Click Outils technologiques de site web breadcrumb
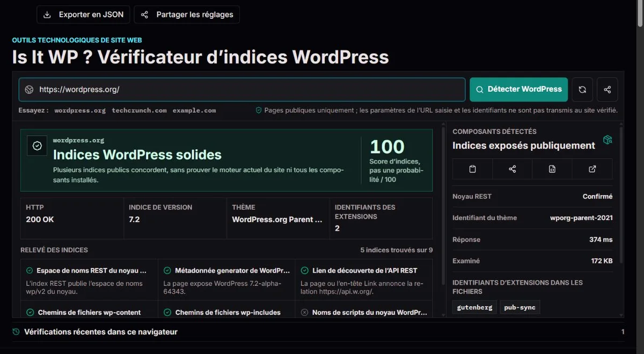The width and height of the screenshot is (644, 354). point(77,40)
